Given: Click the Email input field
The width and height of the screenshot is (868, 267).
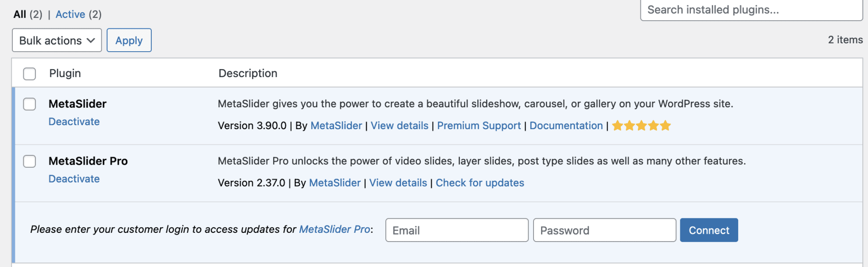Looking at the screenshot, I should (x=456, y=230).
